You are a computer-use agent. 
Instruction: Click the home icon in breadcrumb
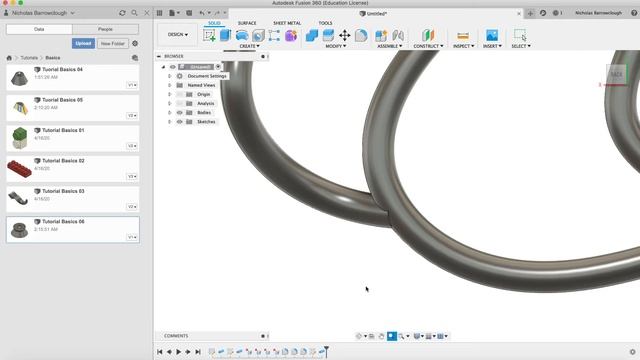(9, 58)
